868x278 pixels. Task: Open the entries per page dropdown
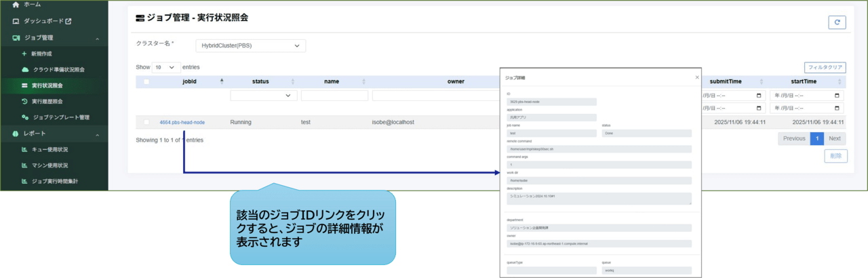click(166, 68)
